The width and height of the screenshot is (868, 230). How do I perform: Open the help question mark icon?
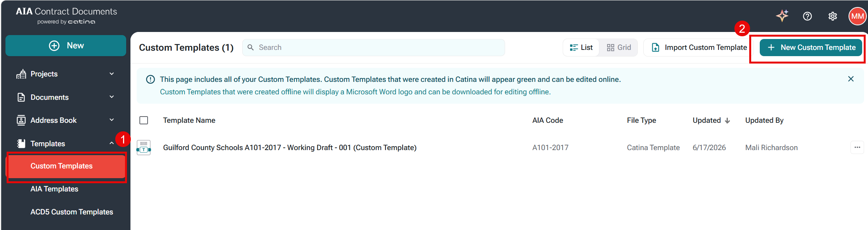pos(807,16)
